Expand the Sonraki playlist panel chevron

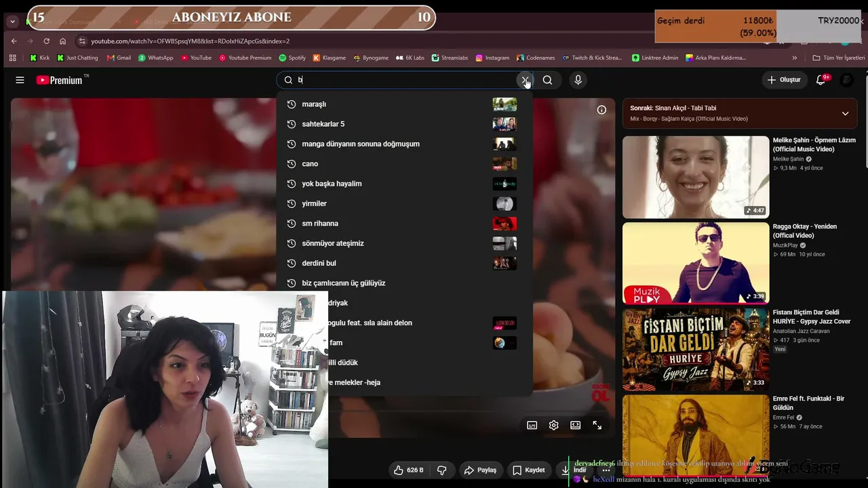point(845,113)
